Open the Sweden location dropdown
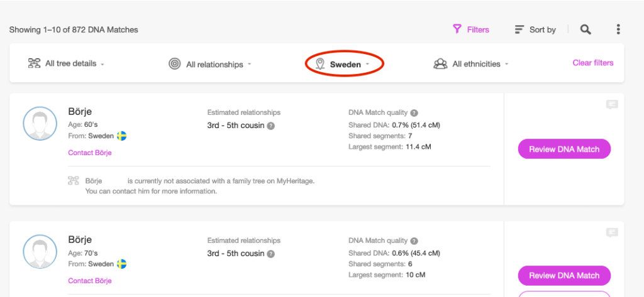Viewport: 644px width, 297px height. (x=345, y=64)
